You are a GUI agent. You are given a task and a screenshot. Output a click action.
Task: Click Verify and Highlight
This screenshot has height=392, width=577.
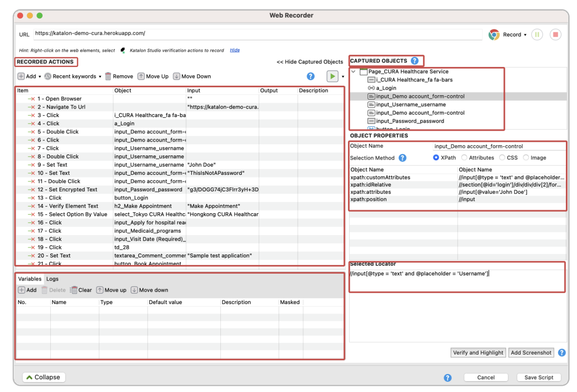478,353
